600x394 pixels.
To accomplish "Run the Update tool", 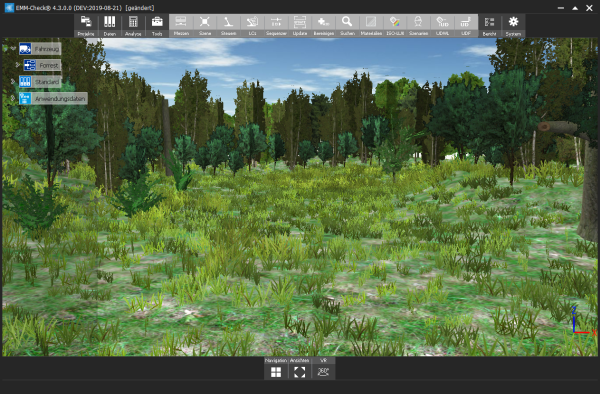I will coord(300,26).
